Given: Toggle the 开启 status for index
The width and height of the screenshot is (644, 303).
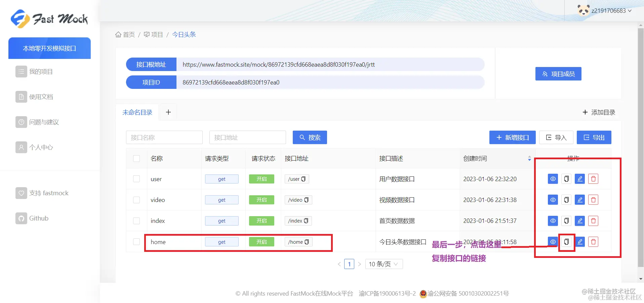Looking at the screenshot, I should click(x=261, y=221).
